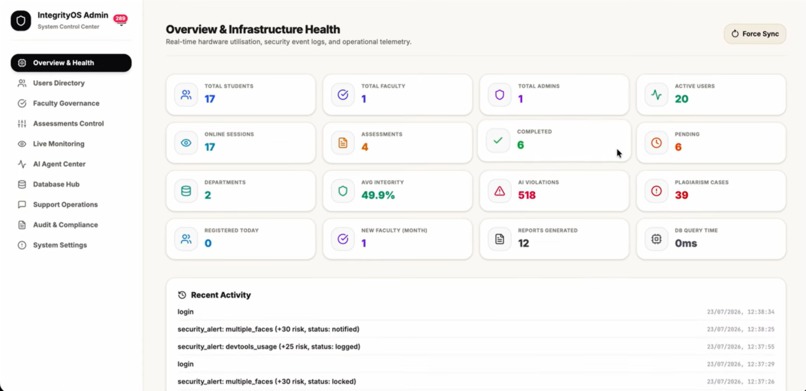This screenshot has height=391, width=806.
Task: Click the Total Students value 17
Action: (x=210, y=99)
